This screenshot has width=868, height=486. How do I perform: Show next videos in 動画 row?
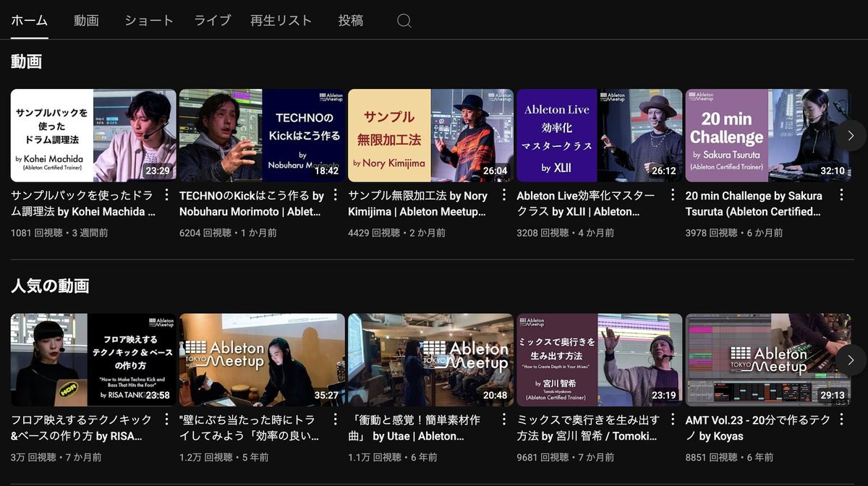(851, 135)
